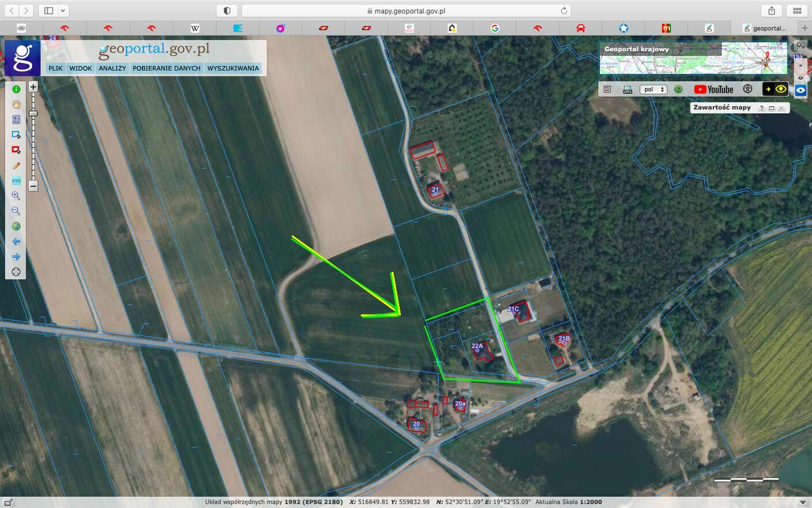Click the zoom slider plus button

click(x=33, y=87)
